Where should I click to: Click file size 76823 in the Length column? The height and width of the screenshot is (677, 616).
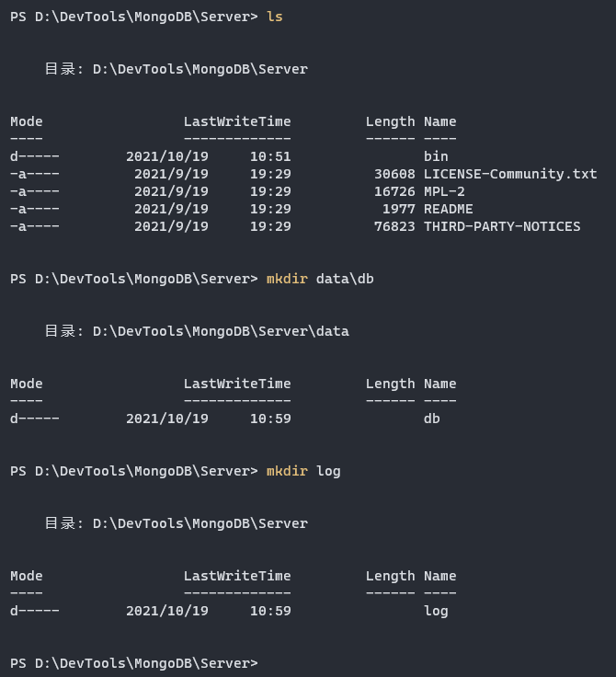click(394, 226)
